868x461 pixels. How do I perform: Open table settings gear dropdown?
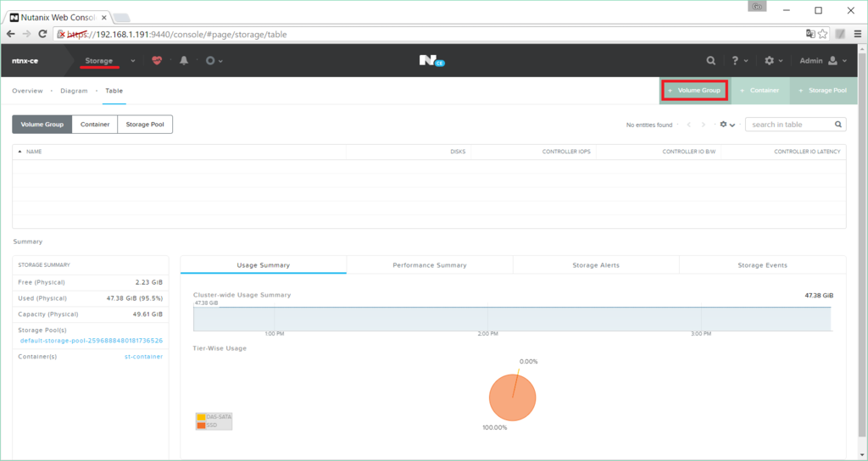(x=726, y=125)
